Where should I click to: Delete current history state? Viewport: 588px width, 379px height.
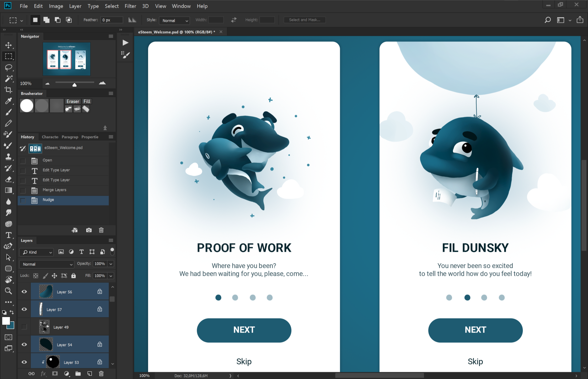(101, 230)
